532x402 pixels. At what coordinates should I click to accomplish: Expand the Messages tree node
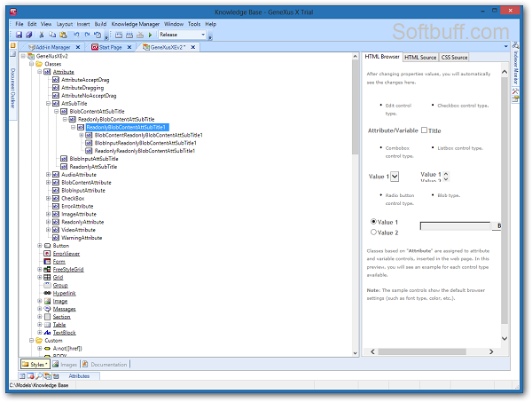pyautogui.click(x=40, y=309)
